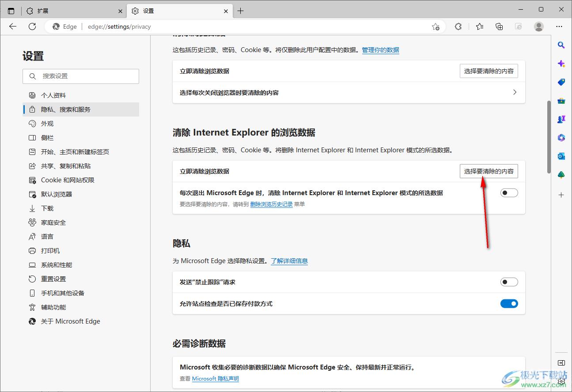
Task: Open 共享、复制和粘贴 settings
Action: point(81,166)
